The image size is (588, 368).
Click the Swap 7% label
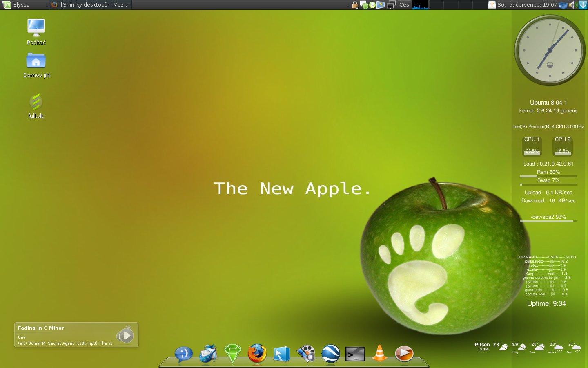point(548,180)
